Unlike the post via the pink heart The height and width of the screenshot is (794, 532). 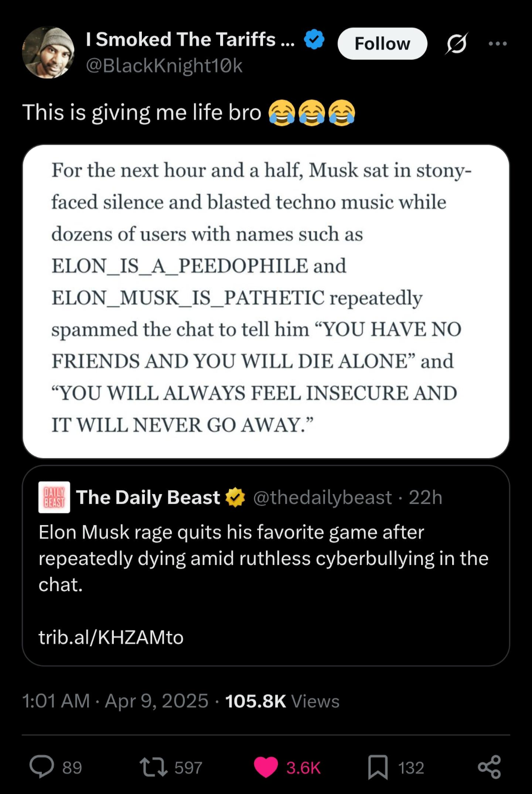click(x=266, y=767)
